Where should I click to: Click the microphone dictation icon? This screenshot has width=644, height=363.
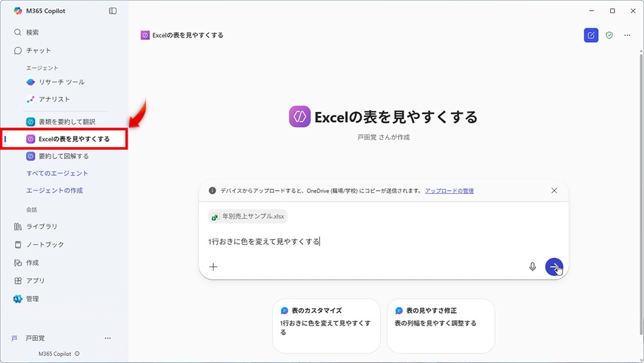tap(533, 267)
